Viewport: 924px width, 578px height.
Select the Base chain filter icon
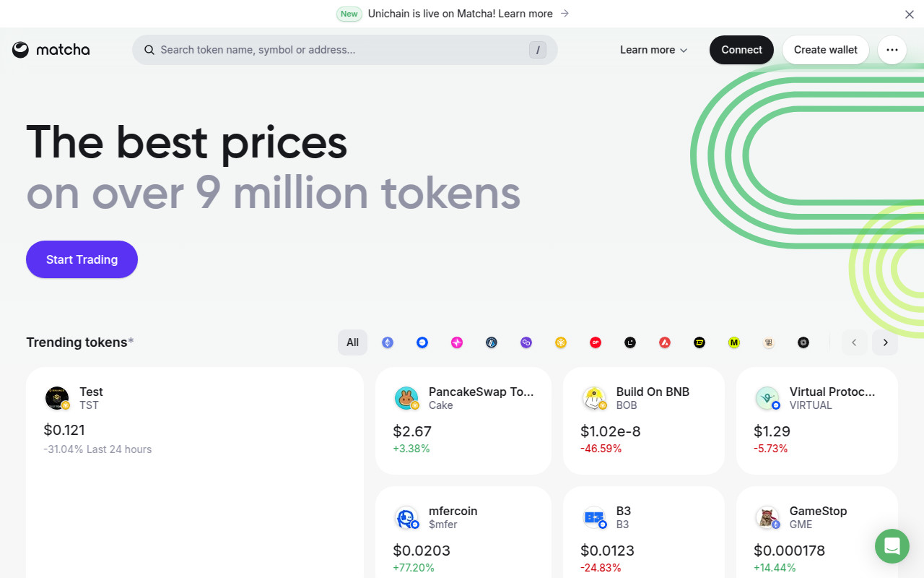pos(422,342)
